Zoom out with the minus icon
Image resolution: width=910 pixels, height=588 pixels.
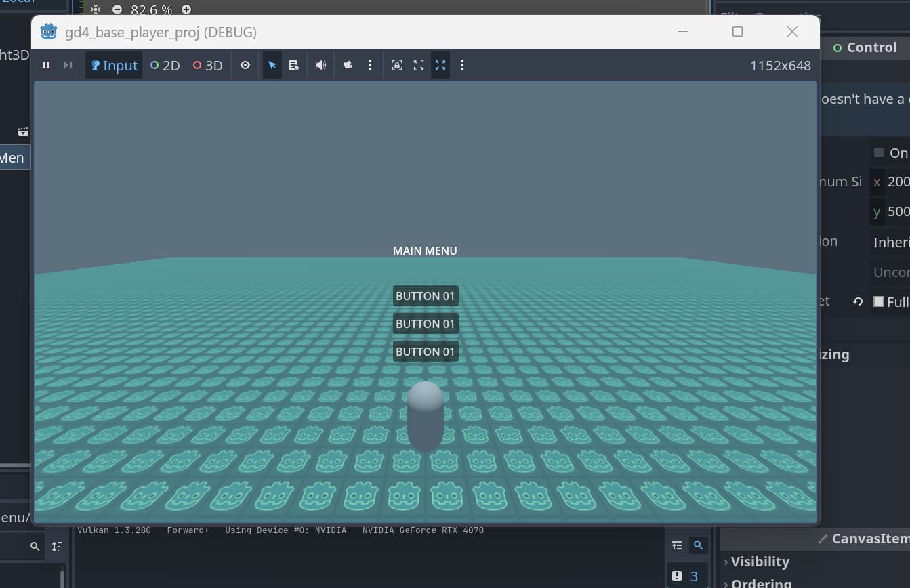[117, 9]
